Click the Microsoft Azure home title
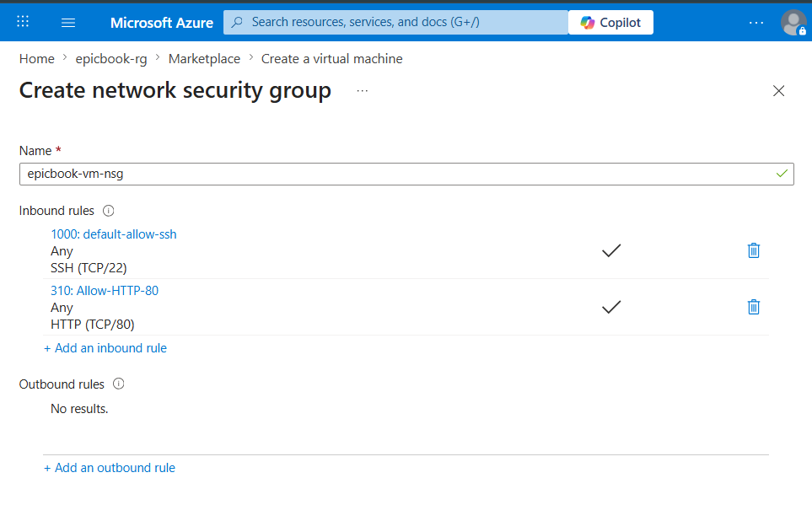Image resolution: width=812 pixels, height=521 pixels. 162,23
